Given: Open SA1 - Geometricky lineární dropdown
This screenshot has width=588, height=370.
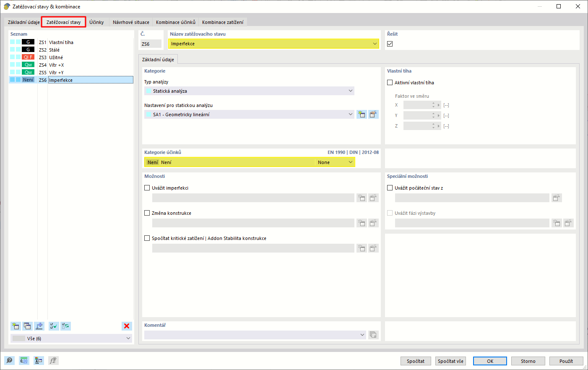Looking at the screenshot, I should (351, 114).
